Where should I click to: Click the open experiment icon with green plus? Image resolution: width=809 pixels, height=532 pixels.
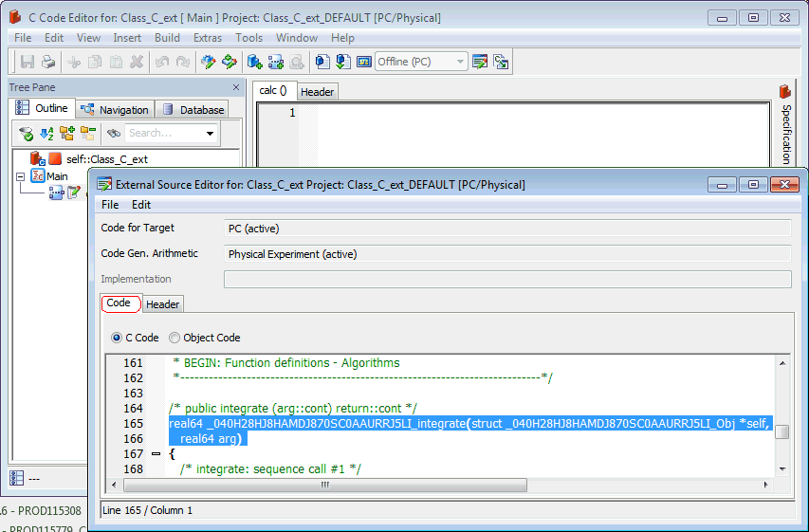pyautogui.click(x=255, y=62)
